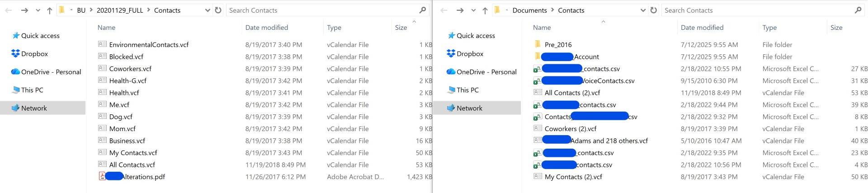The image size is (868, 193).
Task: Click refresh button in left Explorer window
Action: click(218, 10)
